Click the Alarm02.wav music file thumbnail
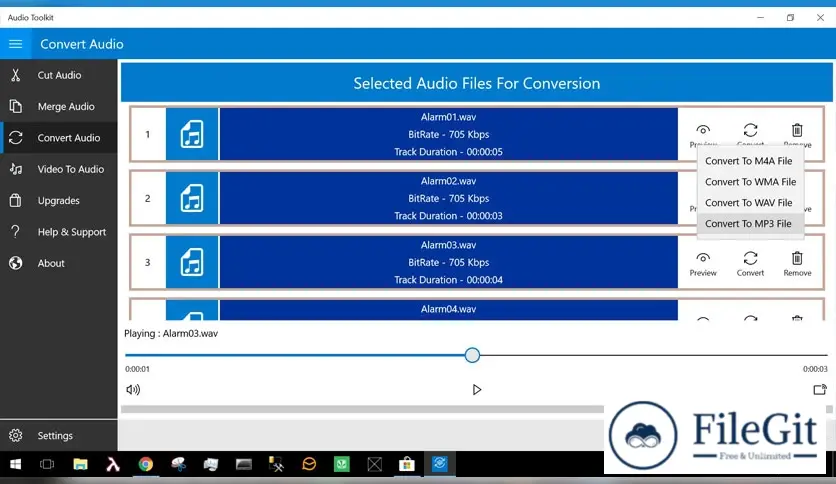 (192, 198)
